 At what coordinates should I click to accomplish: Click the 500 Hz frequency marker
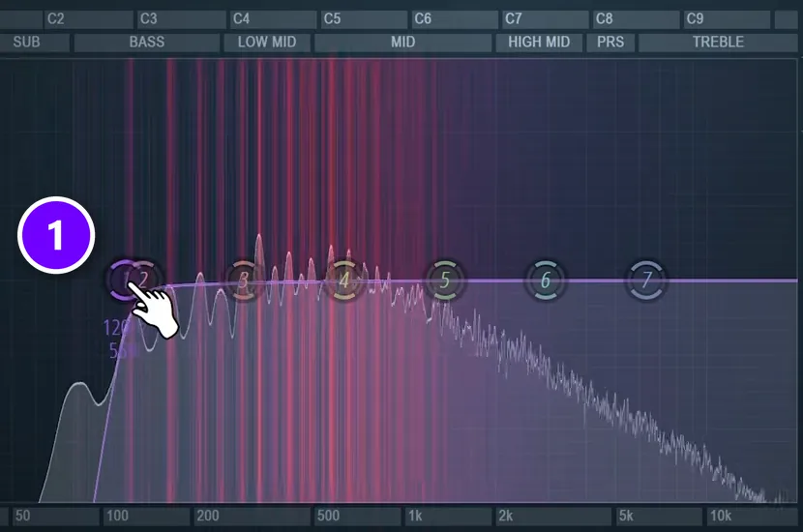click(328, 516)
